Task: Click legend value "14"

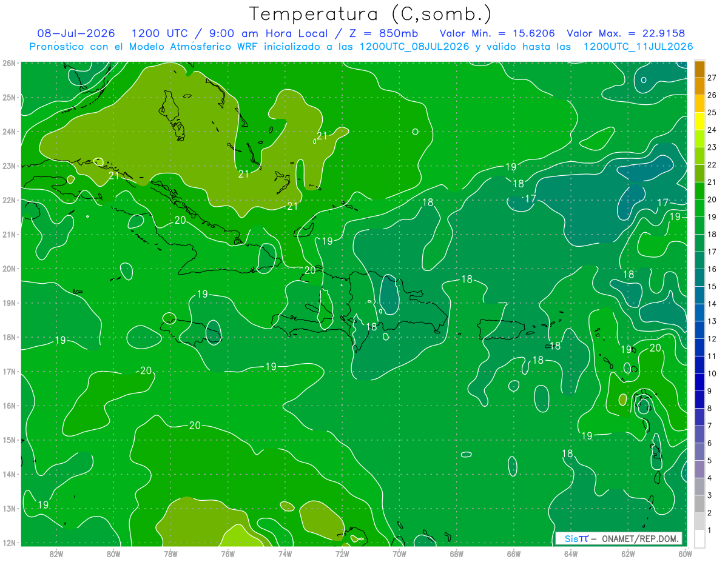Action: click(712, 304)
